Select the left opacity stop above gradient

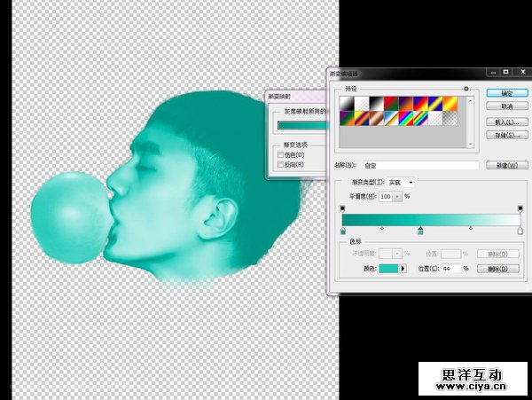(343, 208)
